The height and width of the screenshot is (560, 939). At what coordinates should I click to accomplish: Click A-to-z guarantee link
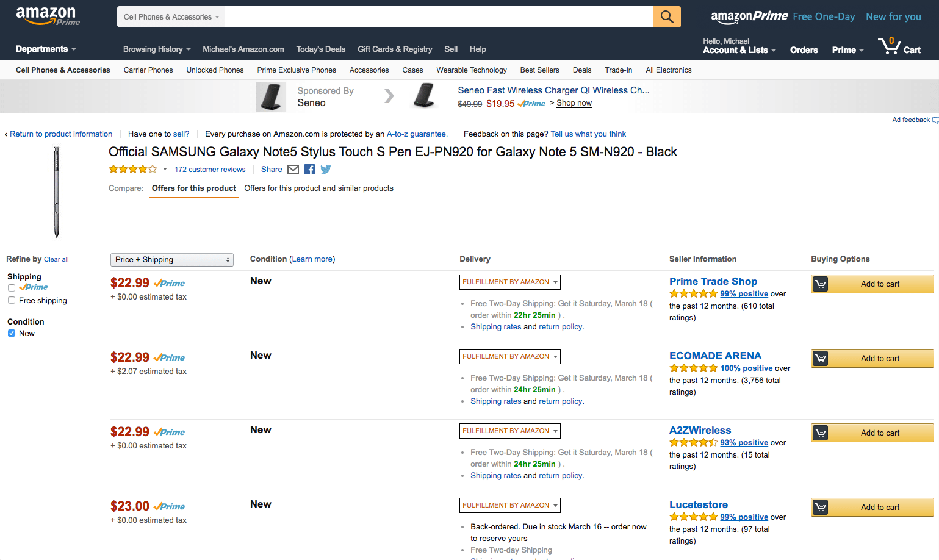point(416,134)
